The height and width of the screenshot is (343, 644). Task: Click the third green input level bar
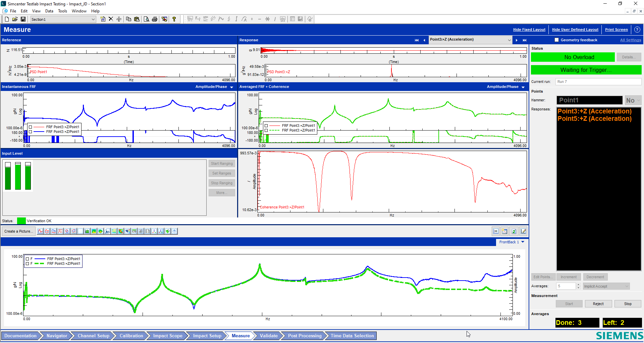click(28, 176)
